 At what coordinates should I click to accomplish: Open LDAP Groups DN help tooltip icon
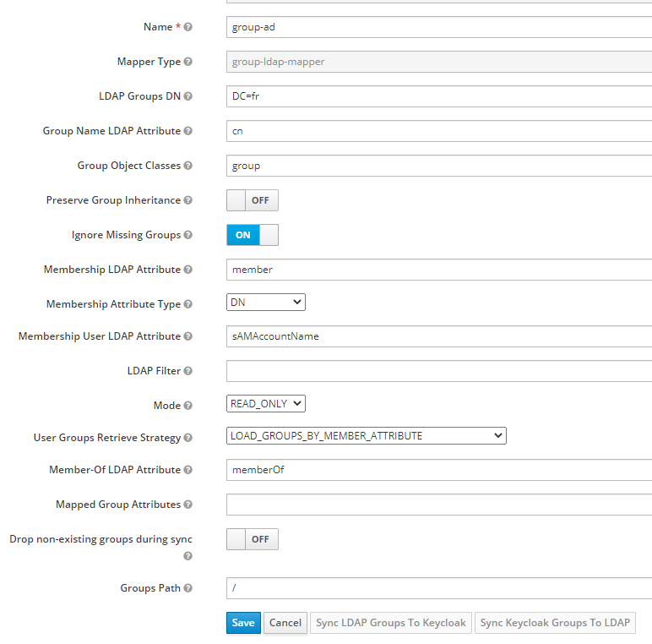click(188, 96)
